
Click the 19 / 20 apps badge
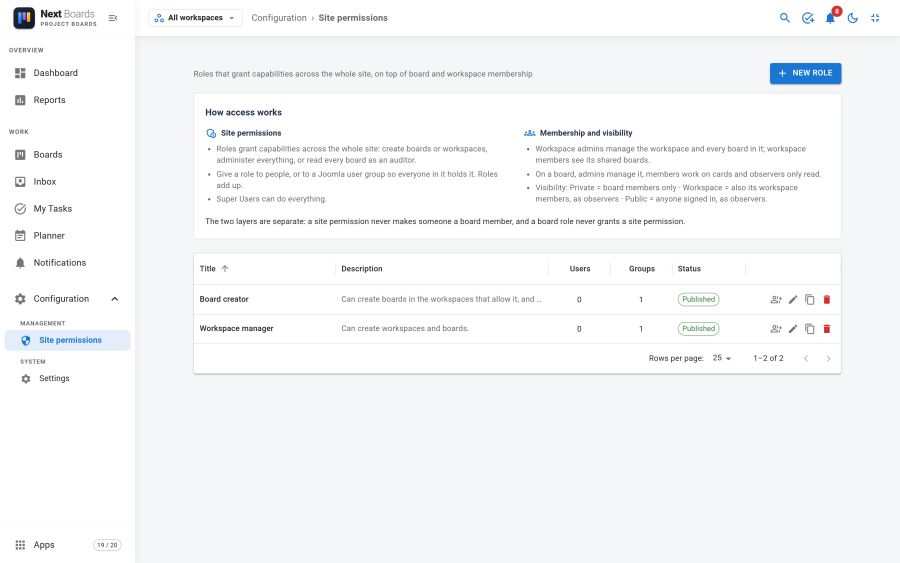[107, 545]
